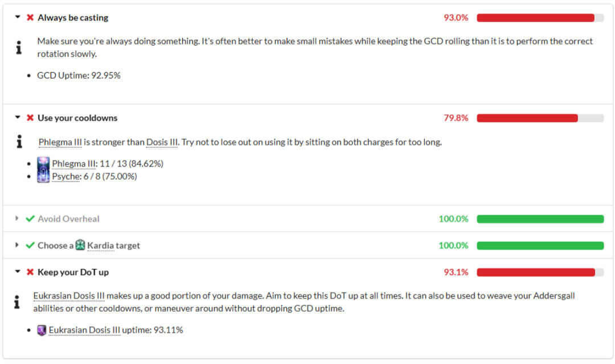
Task: Open the Psyche ability link
Action: coord(66,176)
